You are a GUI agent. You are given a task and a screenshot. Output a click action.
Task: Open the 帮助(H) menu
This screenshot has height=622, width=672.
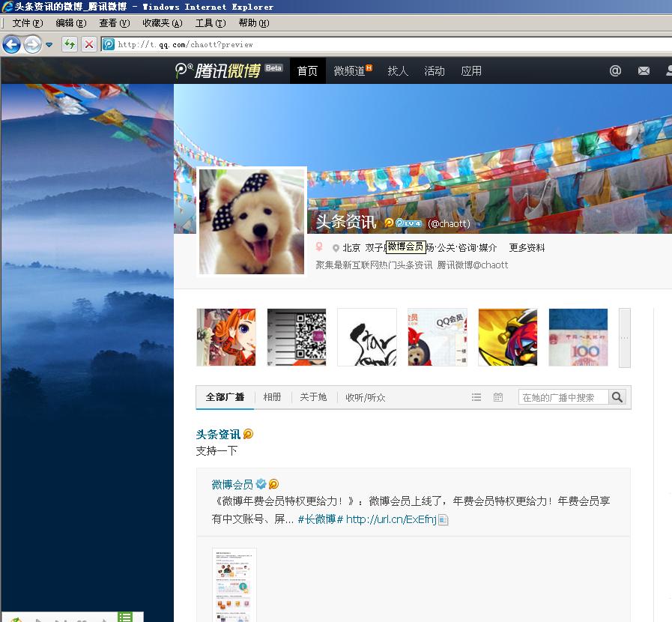(254, 23)
